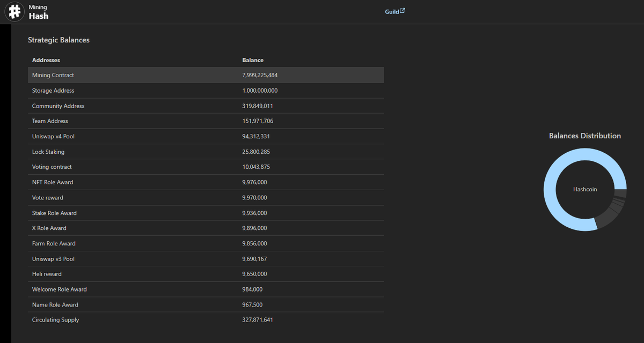Screen dimensions: 644x343
Task: Select the Uniswap v4 Pool row
Action: click(206, 136)
